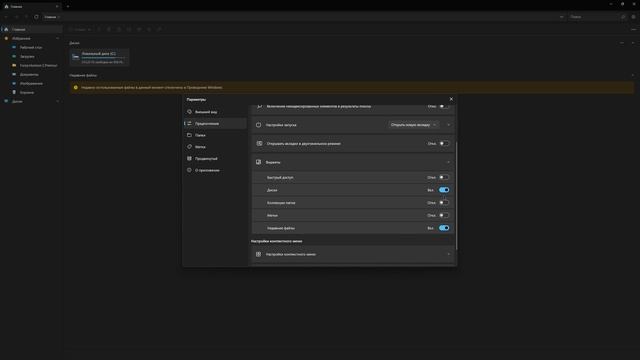Open the Локальный диск (C:) card
The image size is (640, 360).
point(99,57)
